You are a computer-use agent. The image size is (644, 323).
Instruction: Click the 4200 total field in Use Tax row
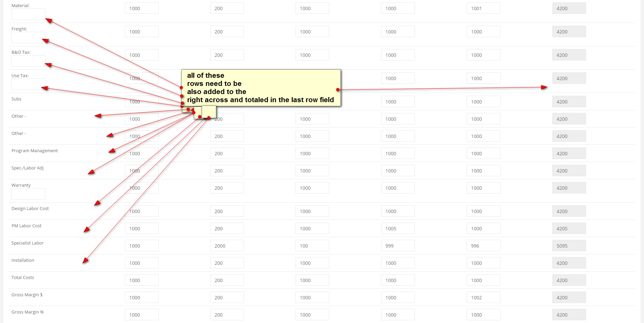pos(569,78)
